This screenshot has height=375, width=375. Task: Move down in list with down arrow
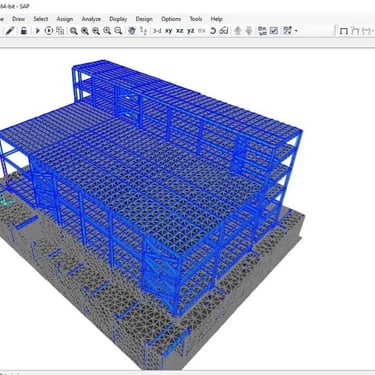tap(249, 31)
